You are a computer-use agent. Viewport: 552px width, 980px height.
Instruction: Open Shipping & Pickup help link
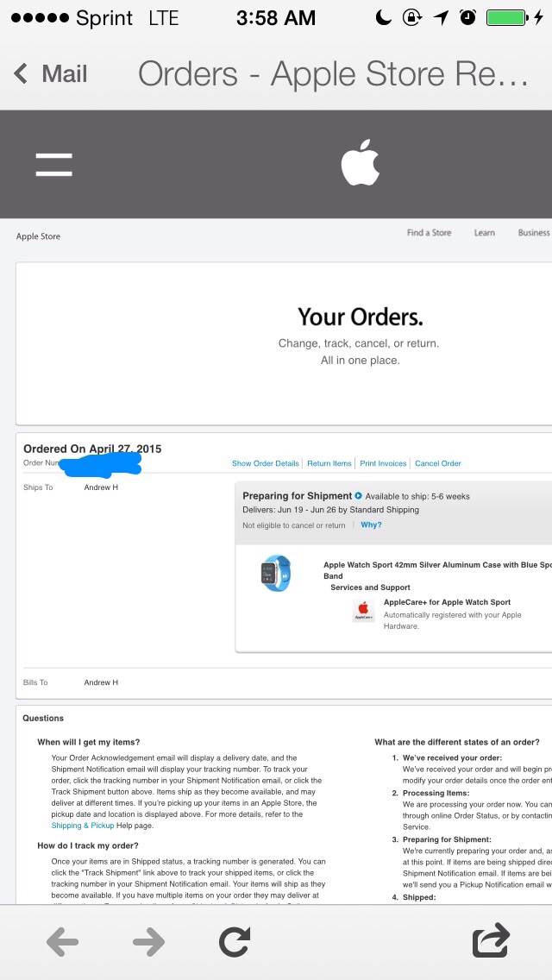[83, 826]
